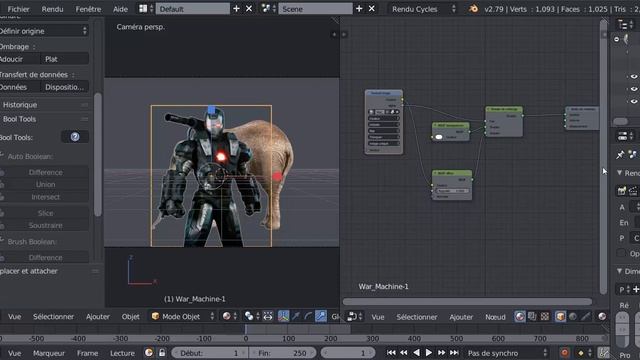Toggle the Op checkbox in render panel
This screenshot has height=360, width=640.
621,253
